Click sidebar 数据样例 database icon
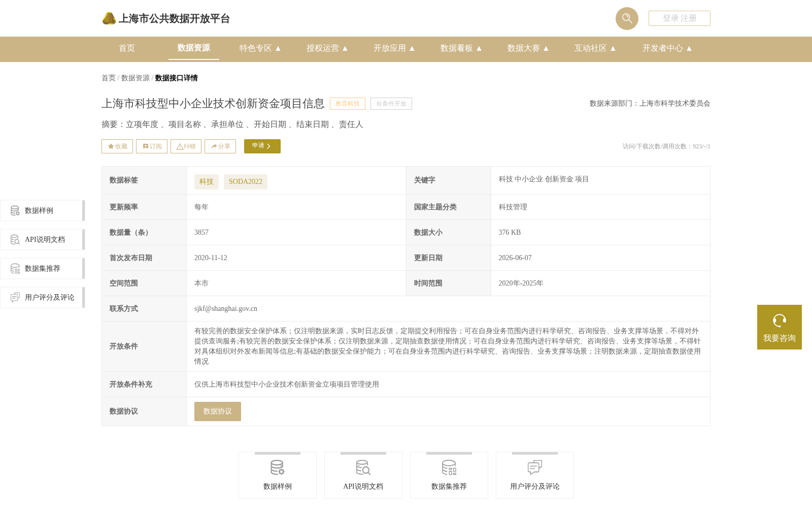The image size is (812, 508). point(15,210)
